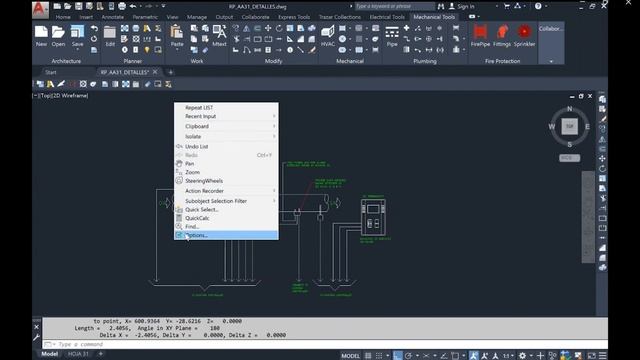Expand Clipboard submenu
The image size is (640, 360).
(226, 126)
